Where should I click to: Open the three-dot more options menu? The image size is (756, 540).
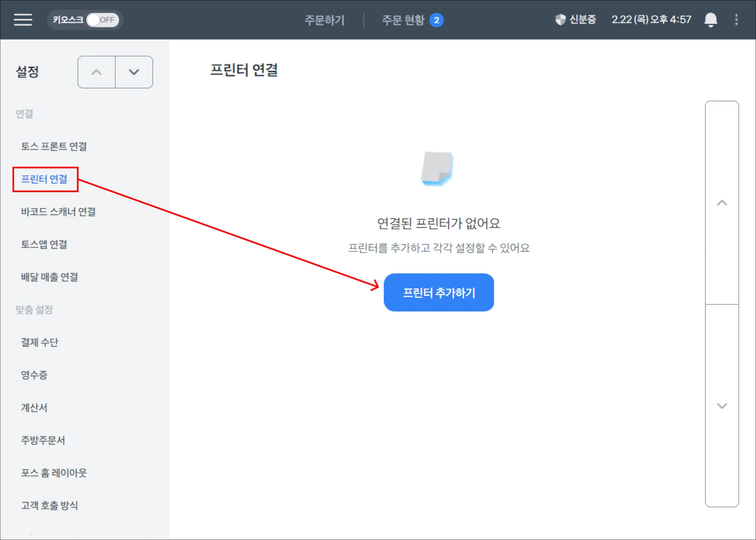pyautogui.click(x=736, y=20)
